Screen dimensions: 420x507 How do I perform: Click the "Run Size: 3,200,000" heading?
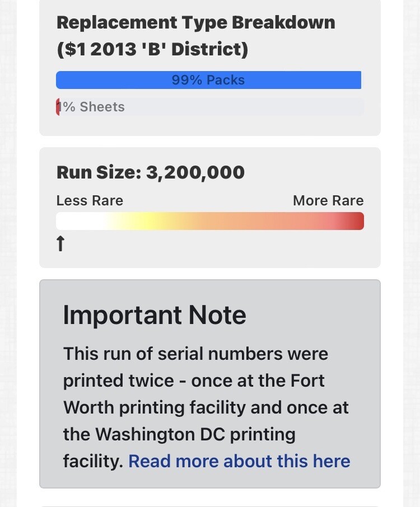click(151, 172)
